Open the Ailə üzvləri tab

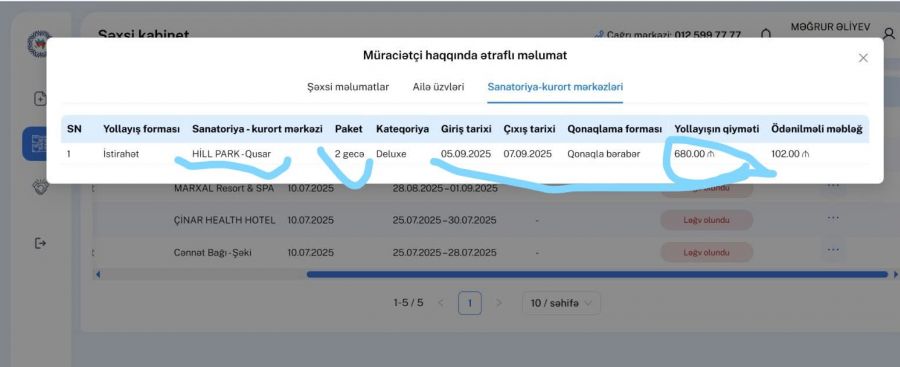tap(439, 87)
